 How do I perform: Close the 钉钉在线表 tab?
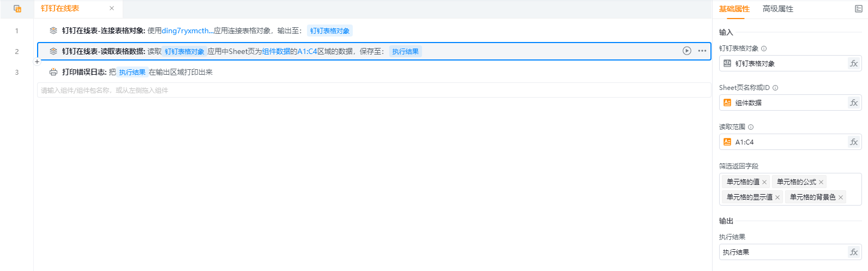[112, 8]
